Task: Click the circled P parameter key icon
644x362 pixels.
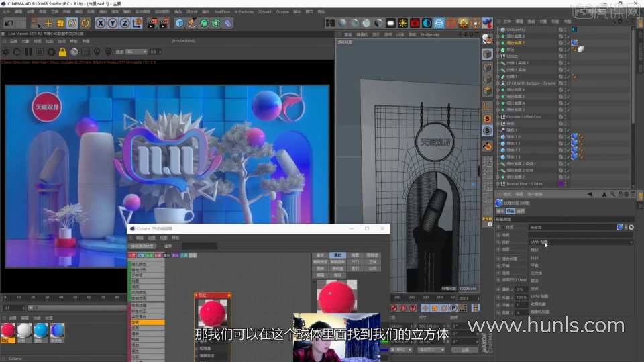Action: point(453,308)
